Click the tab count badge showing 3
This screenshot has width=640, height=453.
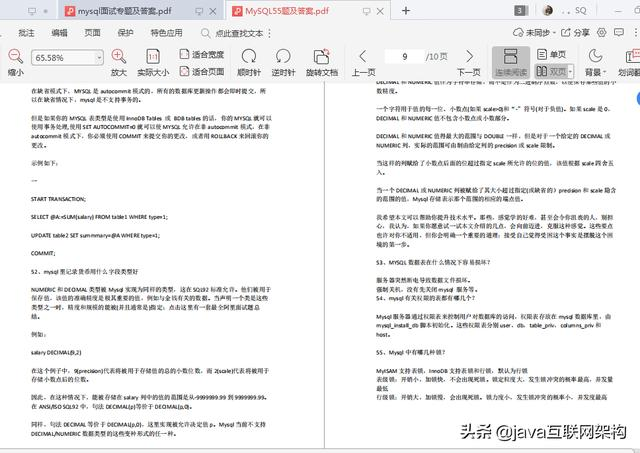[x=520, y=11]
